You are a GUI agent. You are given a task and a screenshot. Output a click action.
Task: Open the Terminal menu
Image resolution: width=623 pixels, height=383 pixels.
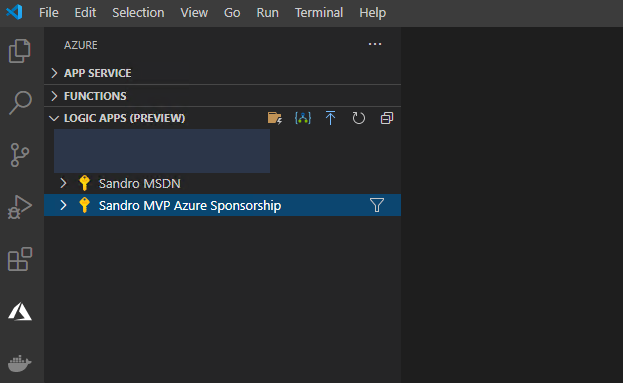(319, 13)
